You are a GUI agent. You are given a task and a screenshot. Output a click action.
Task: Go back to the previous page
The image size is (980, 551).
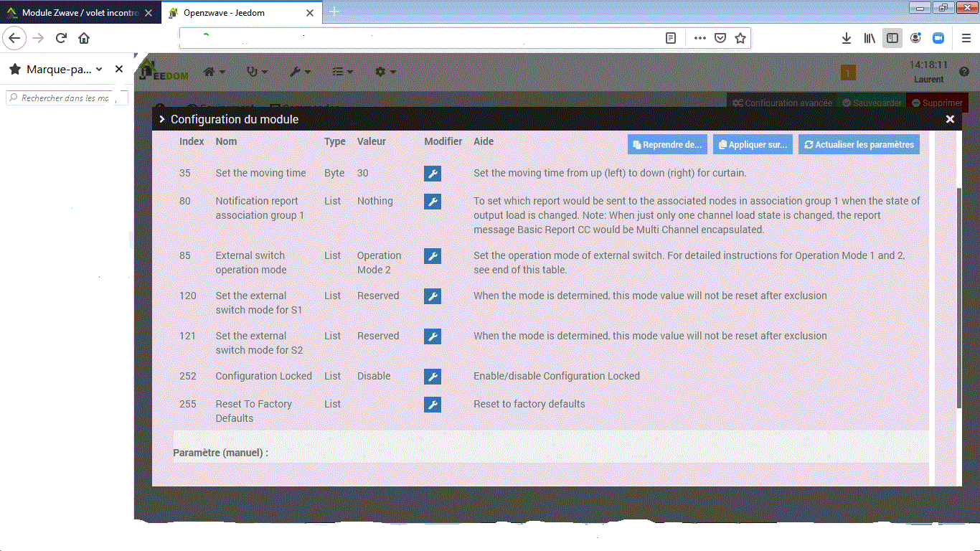(15, 38)
